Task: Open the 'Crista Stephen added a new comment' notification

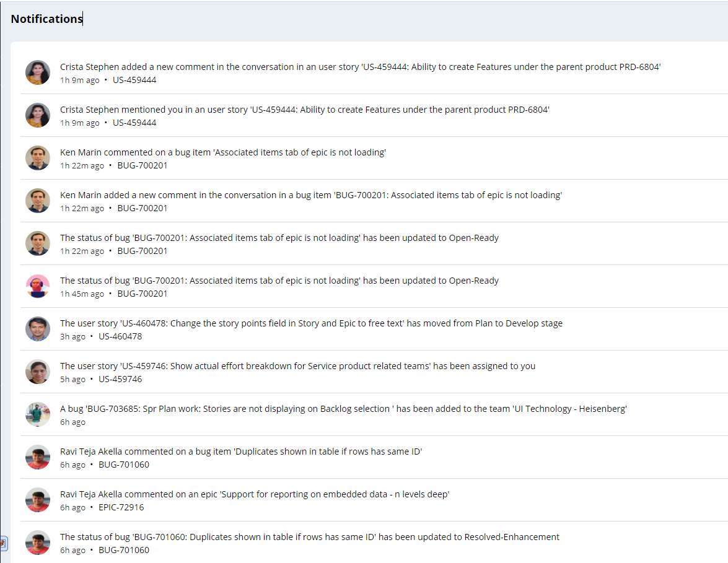Action: click(361, 67)
